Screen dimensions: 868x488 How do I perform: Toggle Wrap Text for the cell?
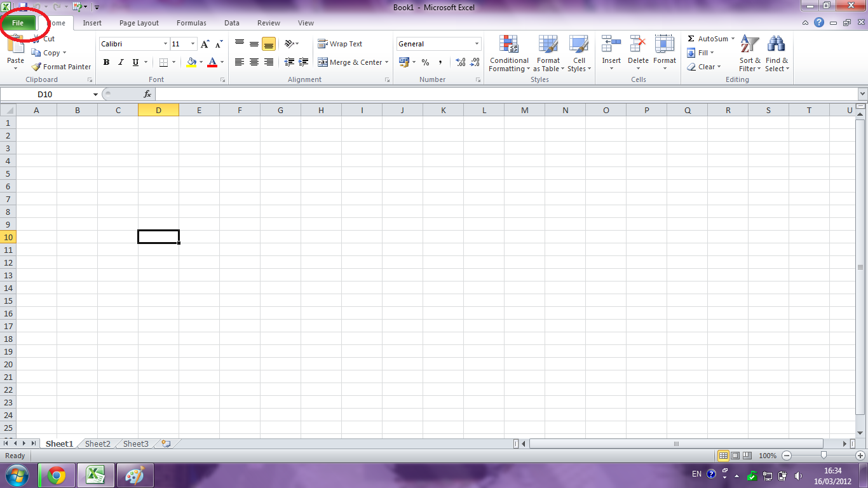340,44
